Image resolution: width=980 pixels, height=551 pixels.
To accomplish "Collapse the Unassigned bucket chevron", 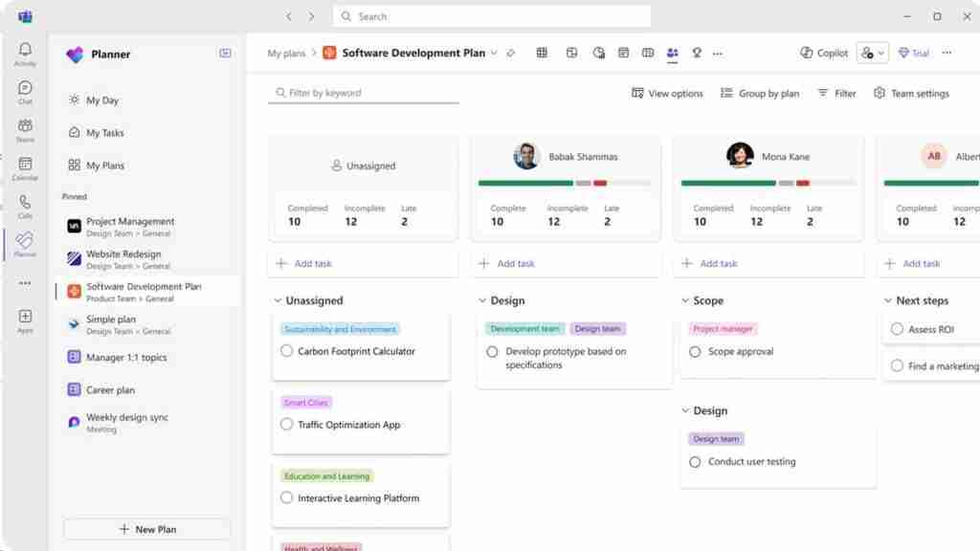I will pyautogui.click(x=278, y=300).
